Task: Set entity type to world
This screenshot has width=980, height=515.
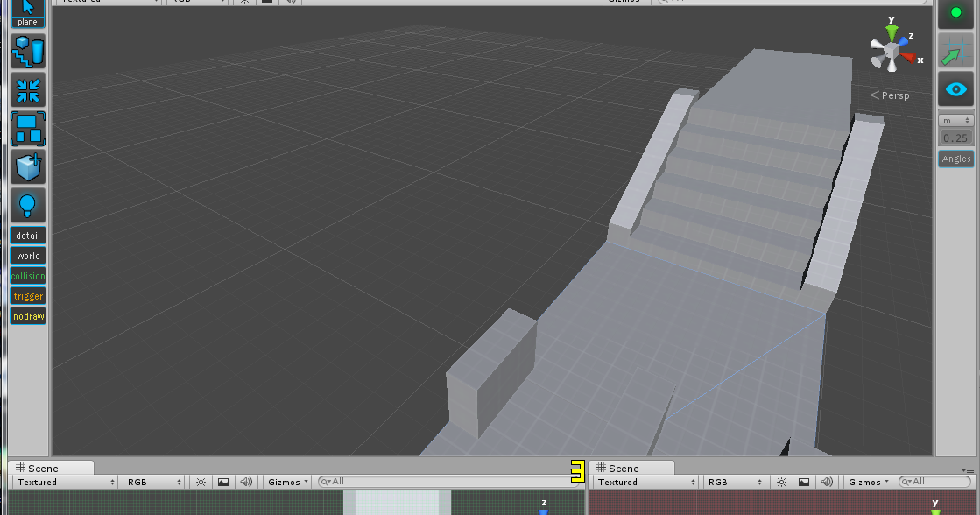Action: click(x=28, y=256)
